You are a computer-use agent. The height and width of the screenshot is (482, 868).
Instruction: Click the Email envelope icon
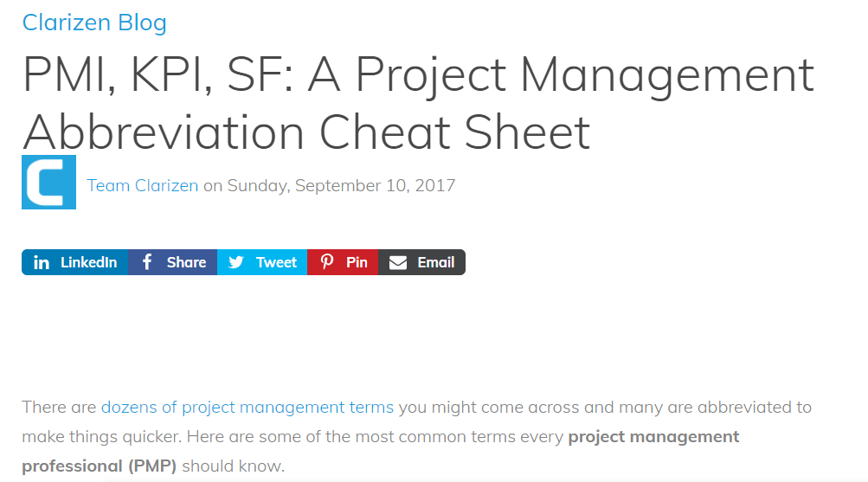click(397, 262)
